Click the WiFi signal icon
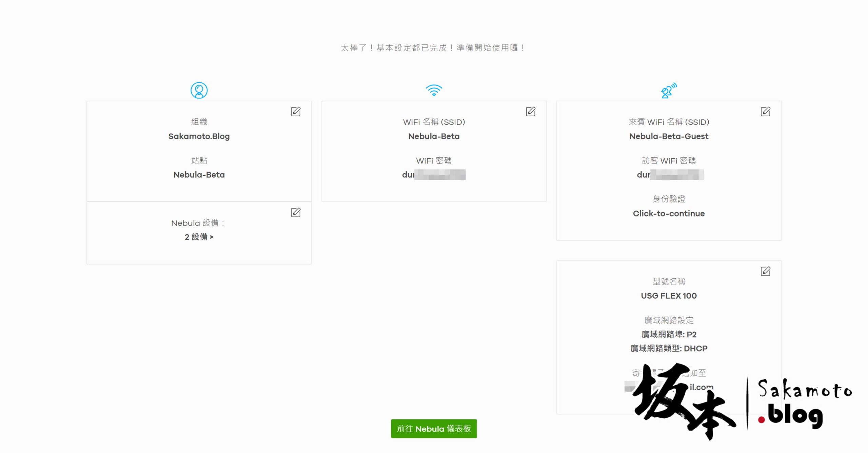Image resolution: width=868 pixels, height=453 pixels. pyautogui.click(x=434, y=90)
